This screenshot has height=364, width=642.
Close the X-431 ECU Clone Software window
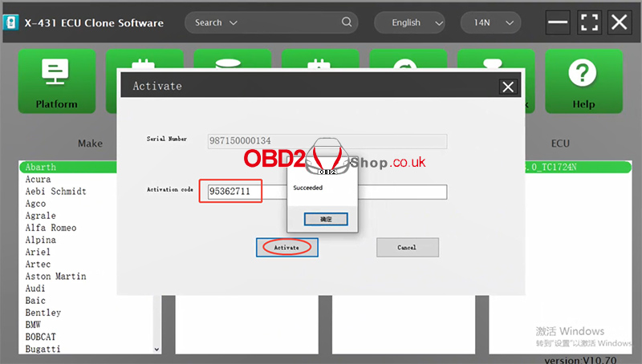click(x=619, y=22)
